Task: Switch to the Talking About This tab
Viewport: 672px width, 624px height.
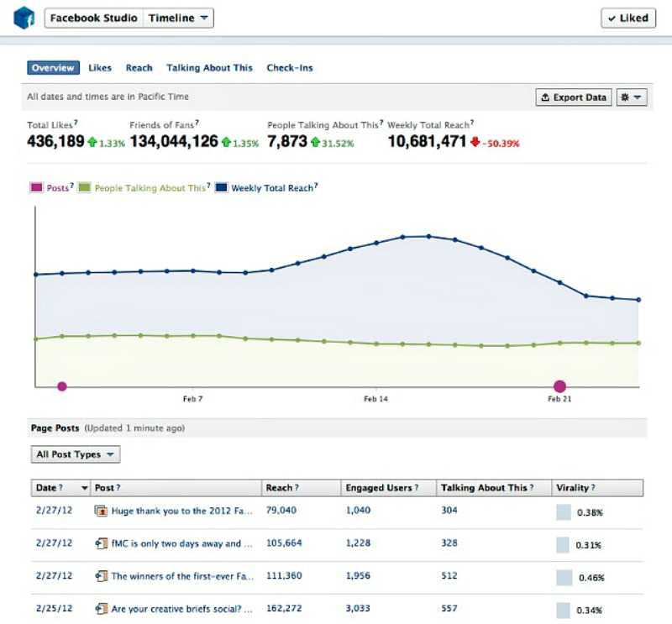Action: pyautogui.click(x=208, y=67)
